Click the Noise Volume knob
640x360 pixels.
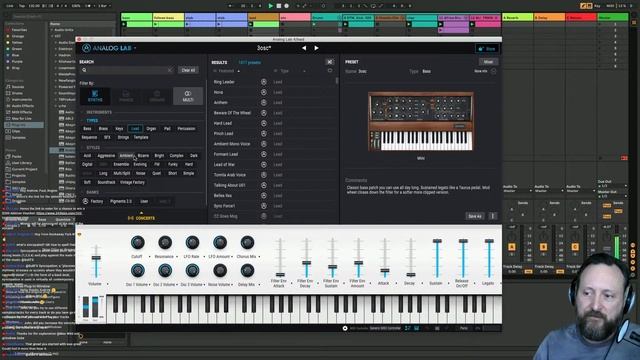[220, 270]
